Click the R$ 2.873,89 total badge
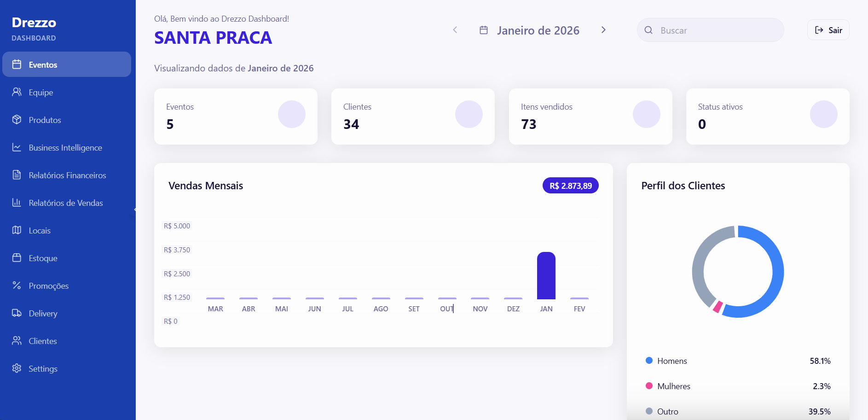This screenshot has width=868, height=420. click(570, 186)
